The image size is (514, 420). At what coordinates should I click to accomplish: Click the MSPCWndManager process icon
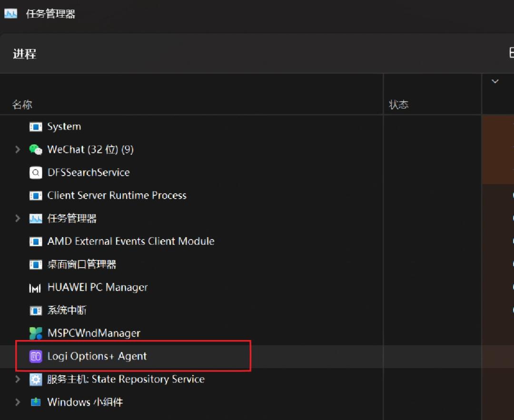tap(36, 333)
